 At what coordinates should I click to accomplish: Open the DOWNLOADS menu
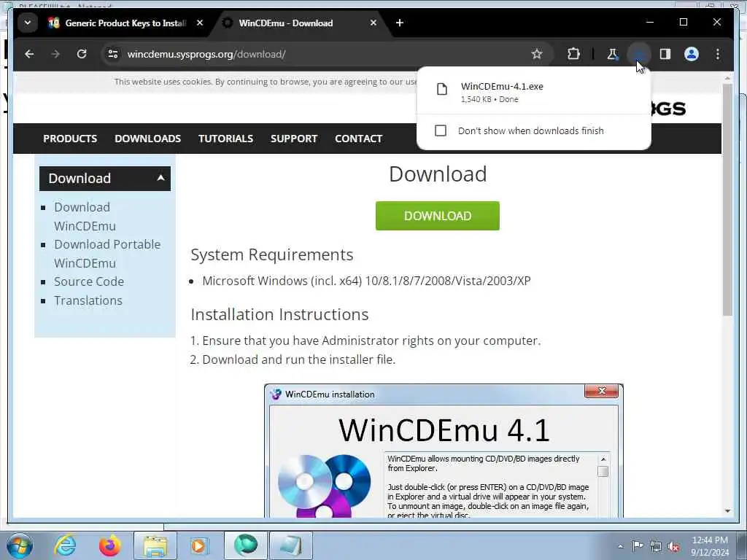click(x=147, y=139)
